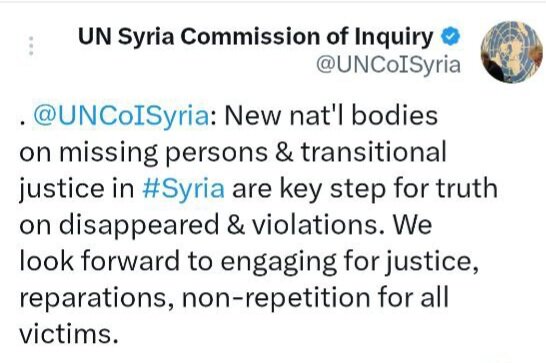Click the word "disappeared" in the tweet
Viewport: 546px width, 363px height.
[139, 226]
